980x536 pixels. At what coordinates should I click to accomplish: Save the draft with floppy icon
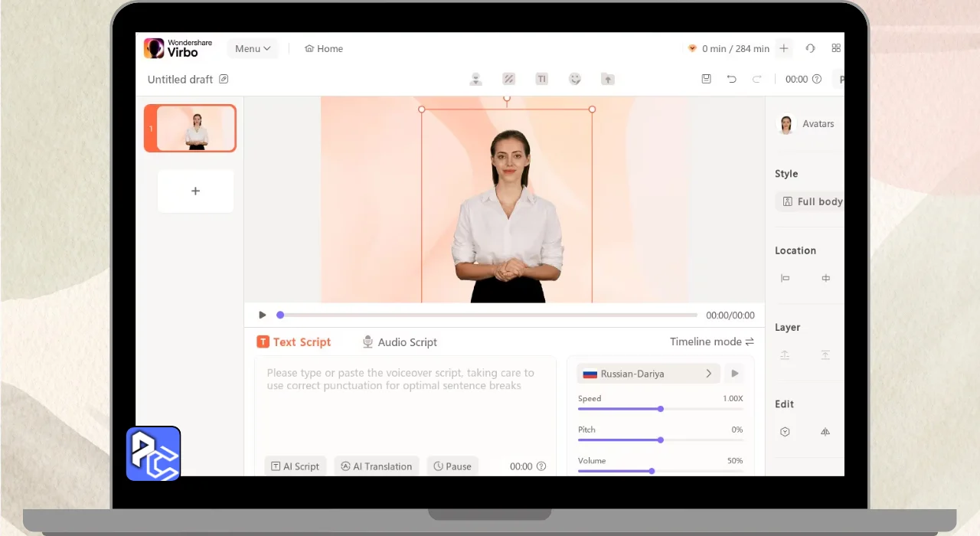(x=707, y=79)
